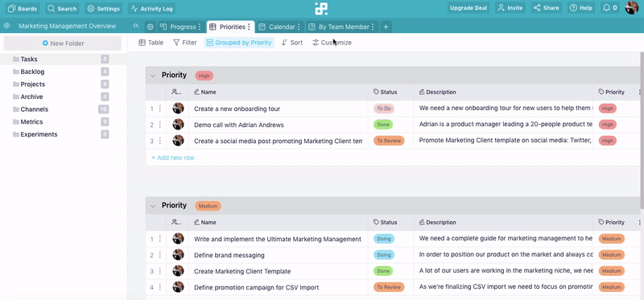The image size is (644, 300).
Task: Open Settings from the top bar
Action: click(104, 8)
